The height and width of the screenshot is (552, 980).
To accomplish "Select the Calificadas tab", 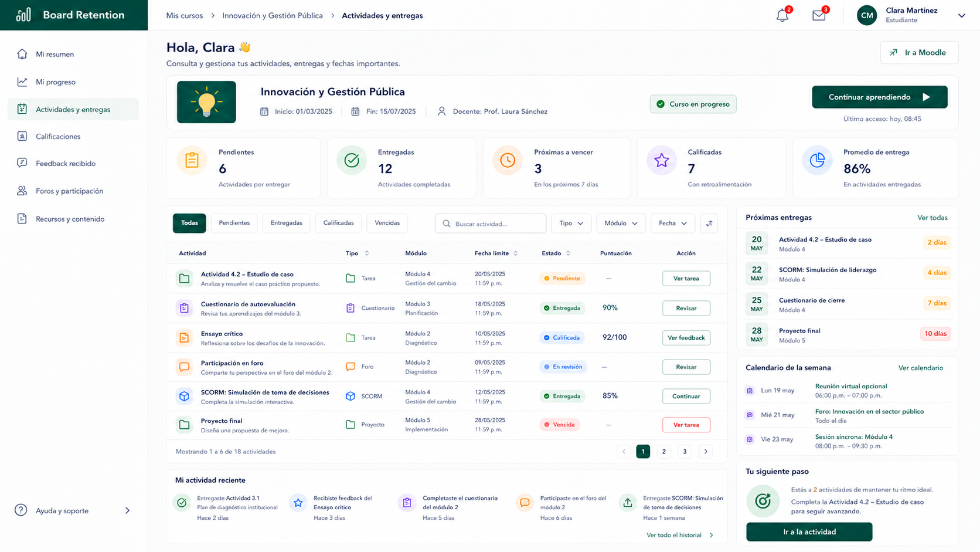I will click(x=339, y=223).
